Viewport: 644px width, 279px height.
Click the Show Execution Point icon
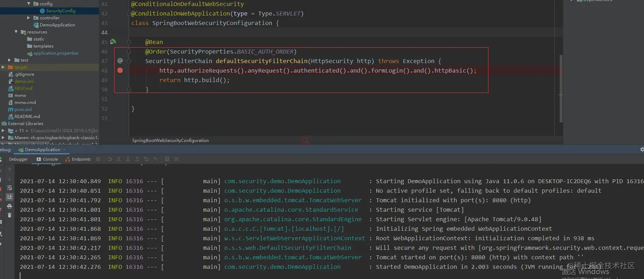pyautogui.click(x=98, y=159)
